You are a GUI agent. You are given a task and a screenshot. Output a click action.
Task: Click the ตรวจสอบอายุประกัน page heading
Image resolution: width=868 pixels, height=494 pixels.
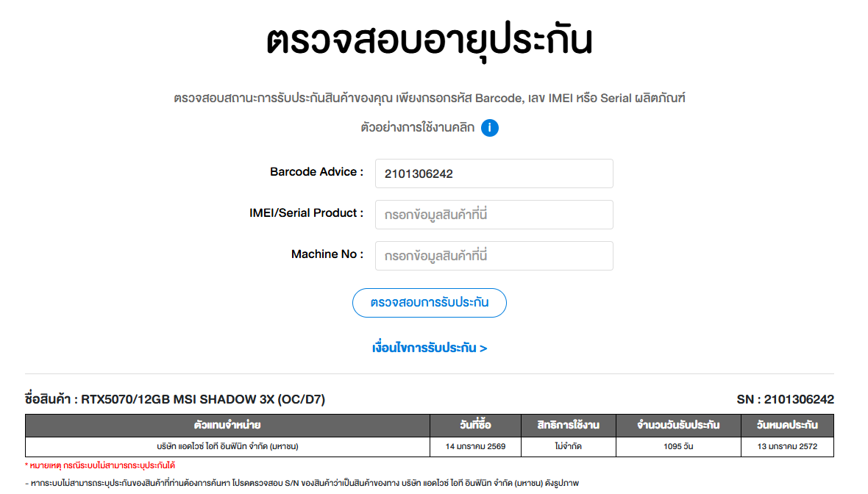(x=429, y=42)
